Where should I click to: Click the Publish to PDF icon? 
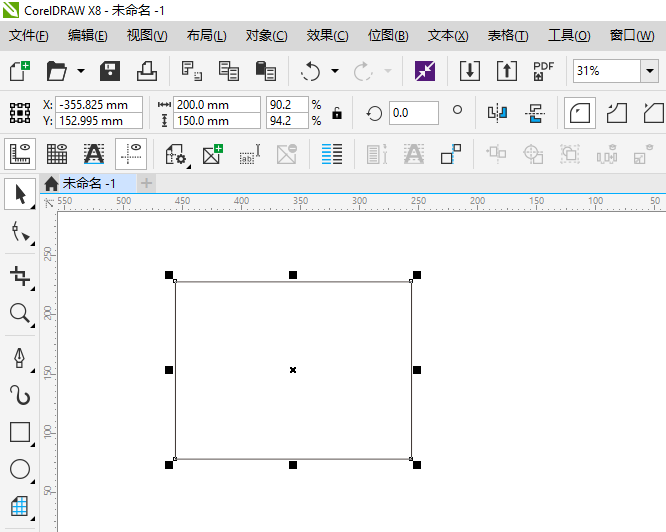coord(543,71)
